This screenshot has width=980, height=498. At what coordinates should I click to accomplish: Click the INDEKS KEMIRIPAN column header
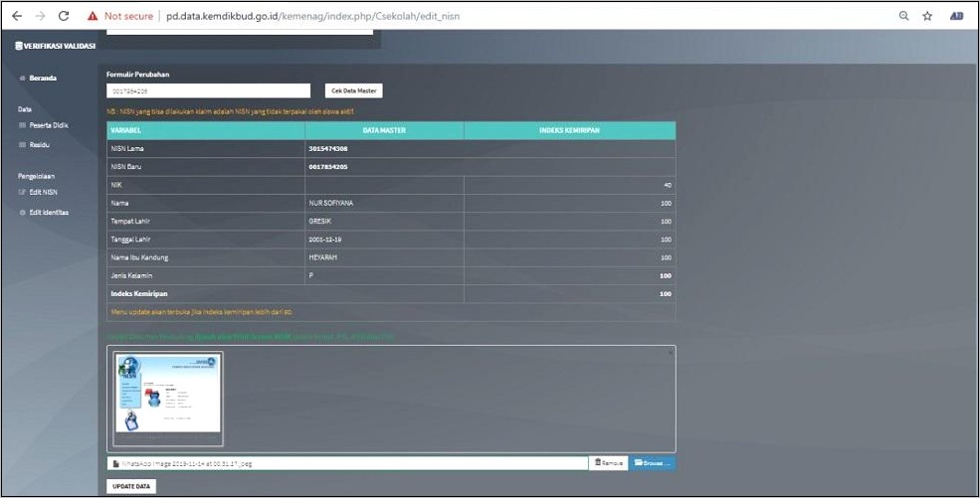(569, 130)
